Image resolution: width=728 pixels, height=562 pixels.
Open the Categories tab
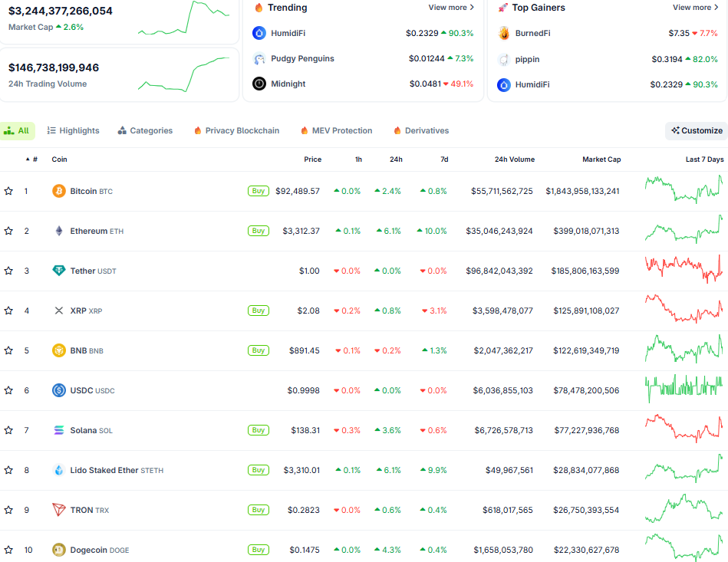pyautogui.click(x=145, y=131)
